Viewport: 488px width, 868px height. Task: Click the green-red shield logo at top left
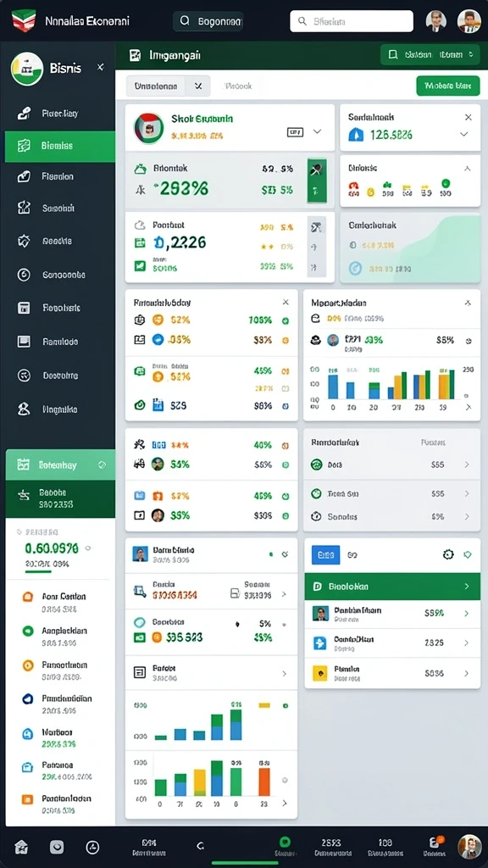[23, 21]
